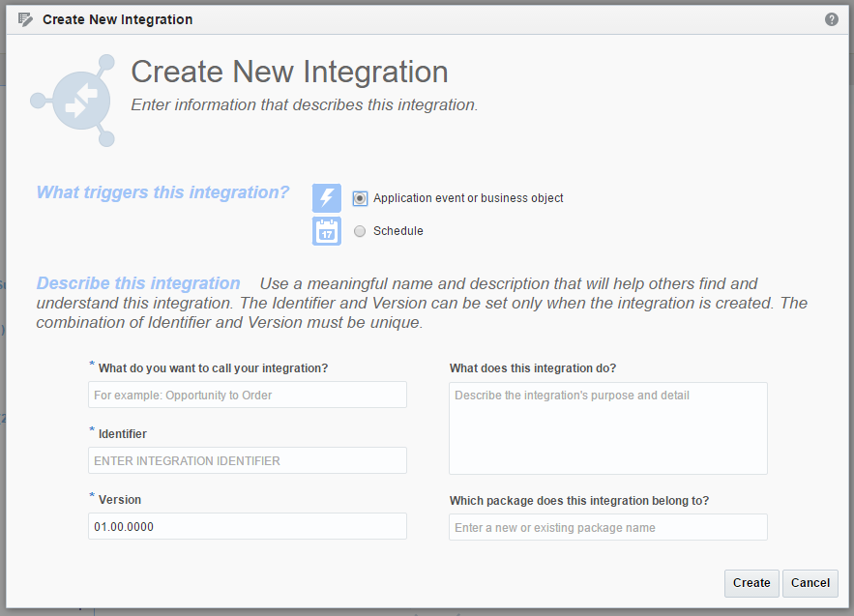
Task: Focus the integration description text area
Action: coord(607,428)
